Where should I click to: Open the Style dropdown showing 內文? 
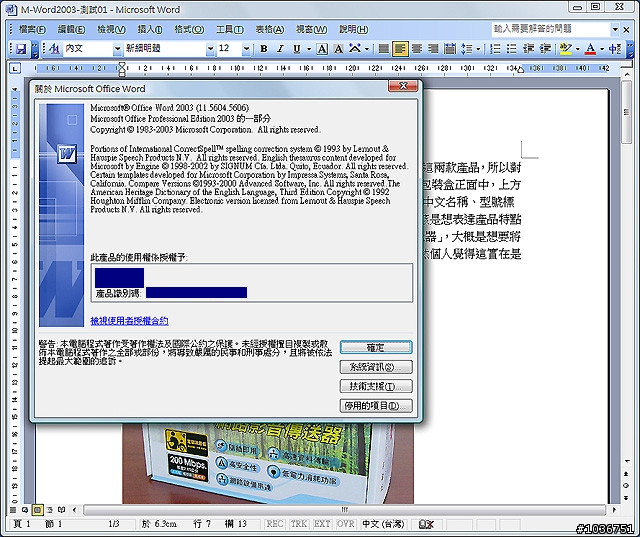tap(117, 49)
